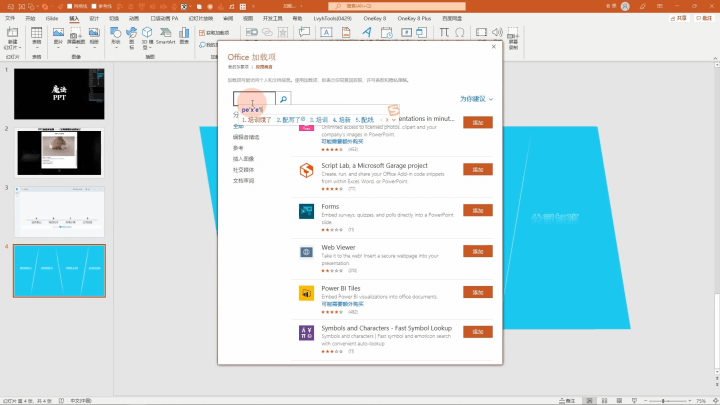720x405 pixels.
Task: Add the Script Lab add-in
Action: pyautogui.click(x=478, y=169)
